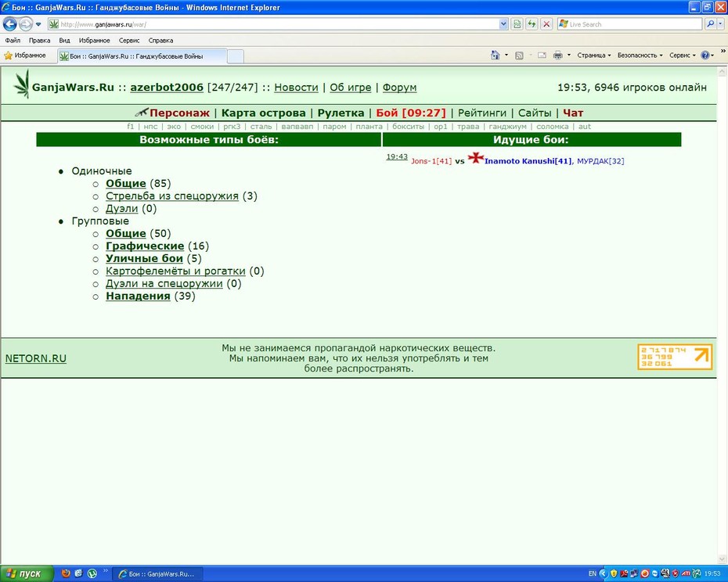728x582 pixels.
Task: Open the Нападения link
Action: pyautogui.click(x=138, y=296)
